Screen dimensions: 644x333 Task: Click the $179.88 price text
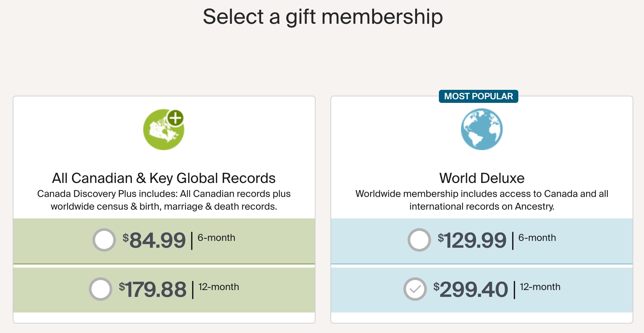[x=152, y=290]
